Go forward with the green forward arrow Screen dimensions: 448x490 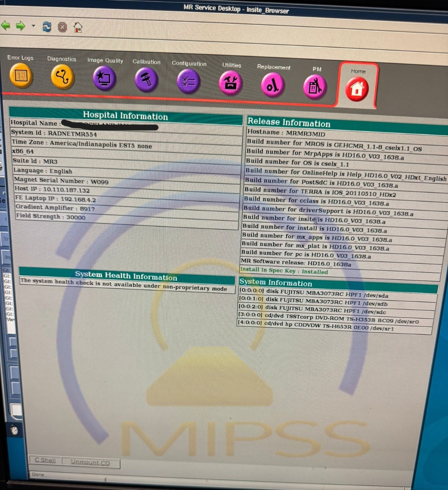pyautogui.click(x=21, y=26)
